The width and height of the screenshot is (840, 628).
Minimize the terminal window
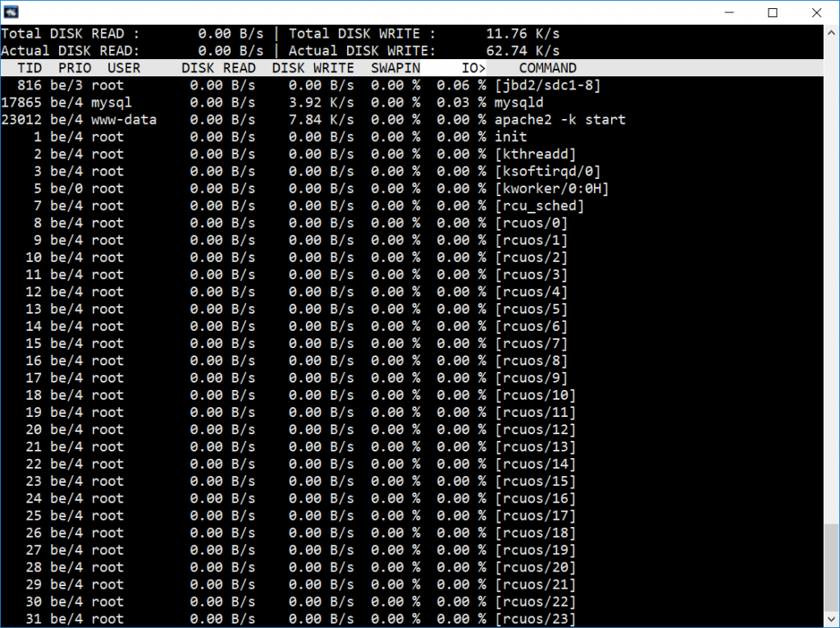tap(729, 12)
